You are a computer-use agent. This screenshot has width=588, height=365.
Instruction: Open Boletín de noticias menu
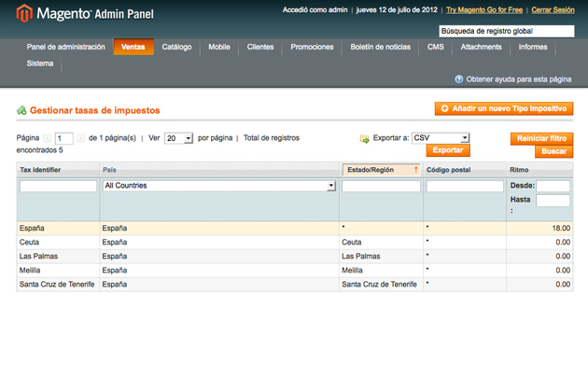[x=380, y=47]
